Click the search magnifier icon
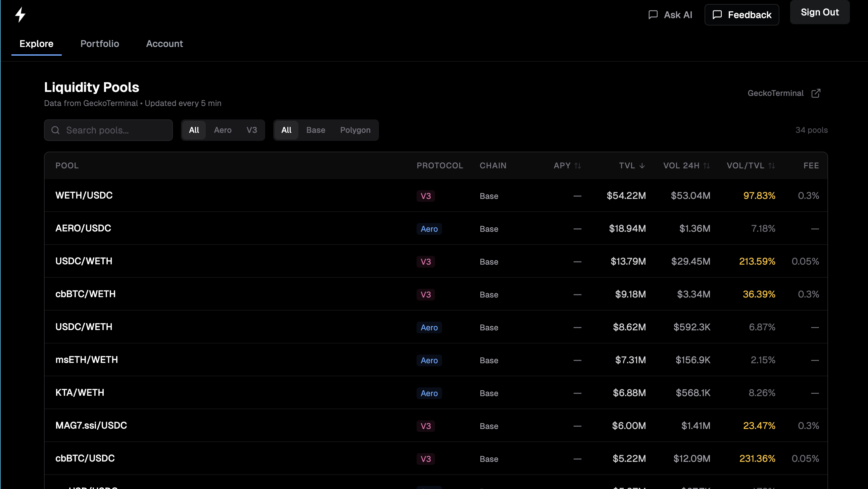The image size is (868, 489). [x=56, y=130]
